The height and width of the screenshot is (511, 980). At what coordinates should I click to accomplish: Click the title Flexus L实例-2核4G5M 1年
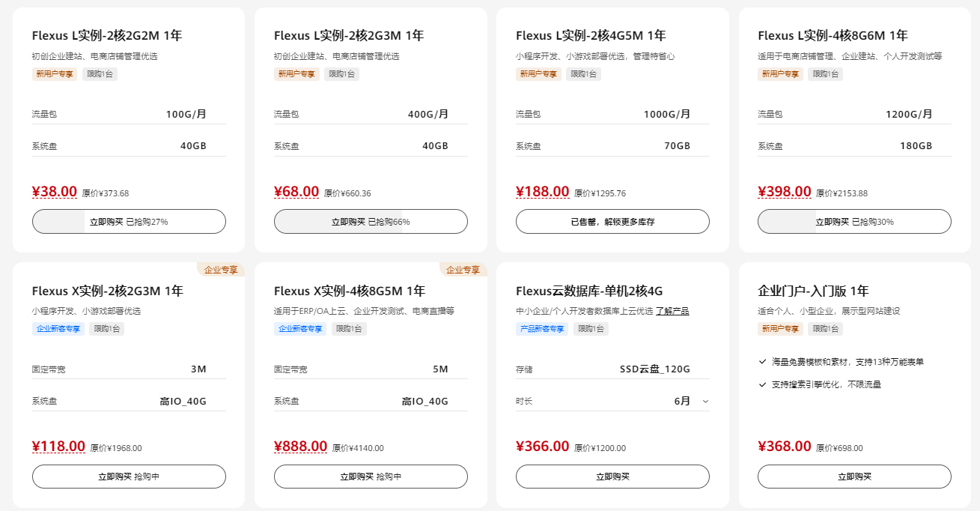pos(588,35)
